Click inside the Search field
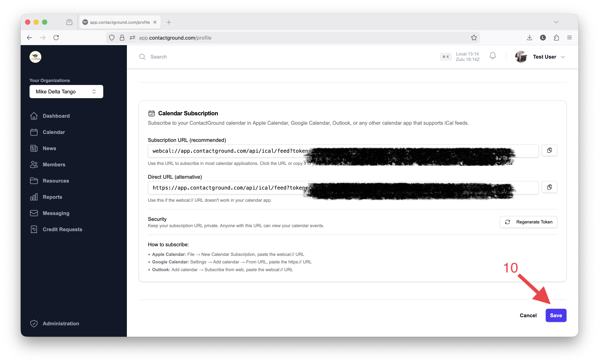Image resolution: width=599 pixels, height=364 pixels. coord(158,57)
